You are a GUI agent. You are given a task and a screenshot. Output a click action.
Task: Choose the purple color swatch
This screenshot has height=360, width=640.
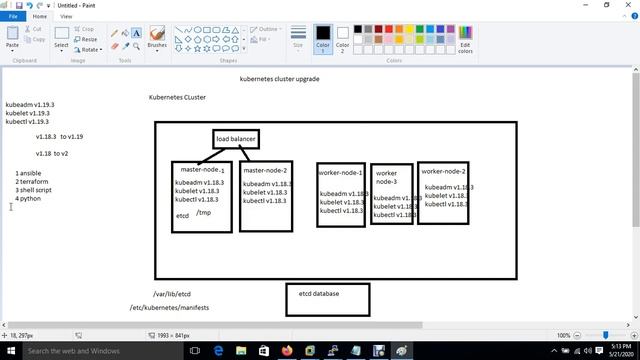click(451, 29)
